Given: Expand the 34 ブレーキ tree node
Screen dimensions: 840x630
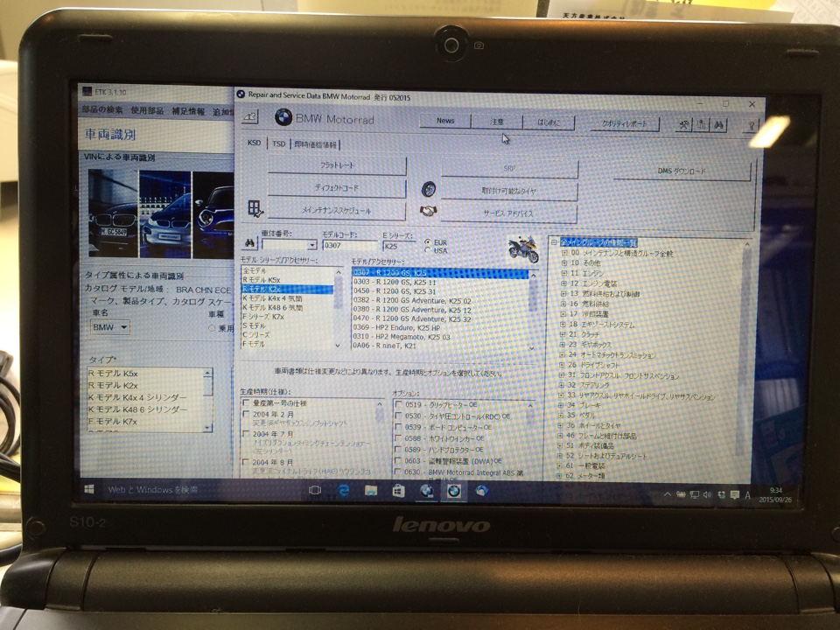Looking at the screenshot, I should point(562,405).
